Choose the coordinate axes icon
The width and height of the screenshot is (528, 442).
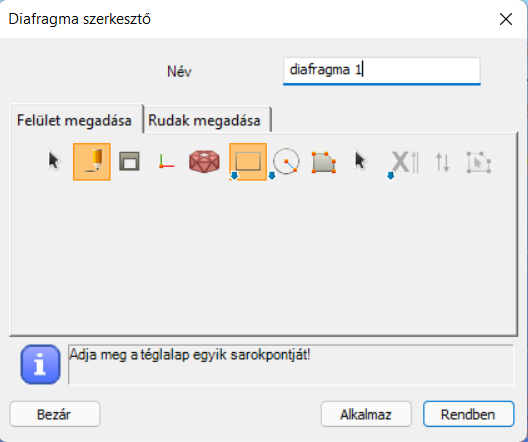[166, 162]
